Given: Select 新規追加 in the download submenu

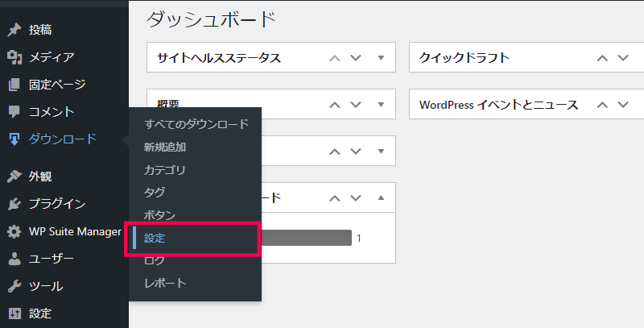Looking at the screenshot, I should [x=165, y=147].
